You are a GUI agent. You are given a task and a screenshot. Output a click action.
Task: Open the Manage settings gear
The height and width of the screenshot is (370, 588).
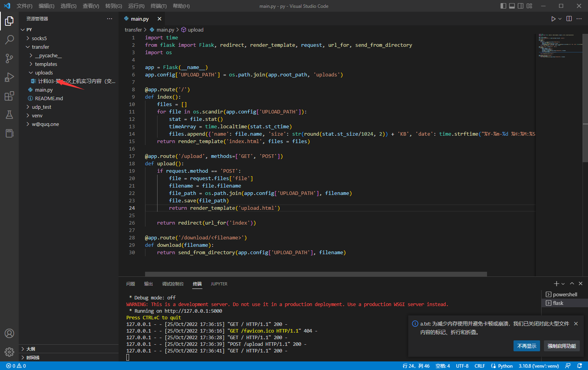[x=9, y=352]
